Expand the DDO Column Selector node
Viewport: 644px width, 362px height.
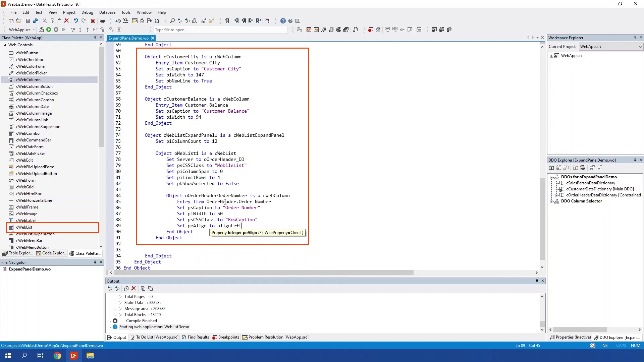(x=551, y=201)
